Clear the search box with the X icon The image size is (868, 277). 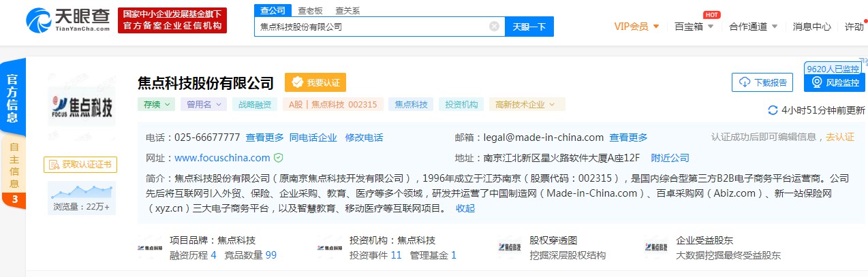coord(495,27)
